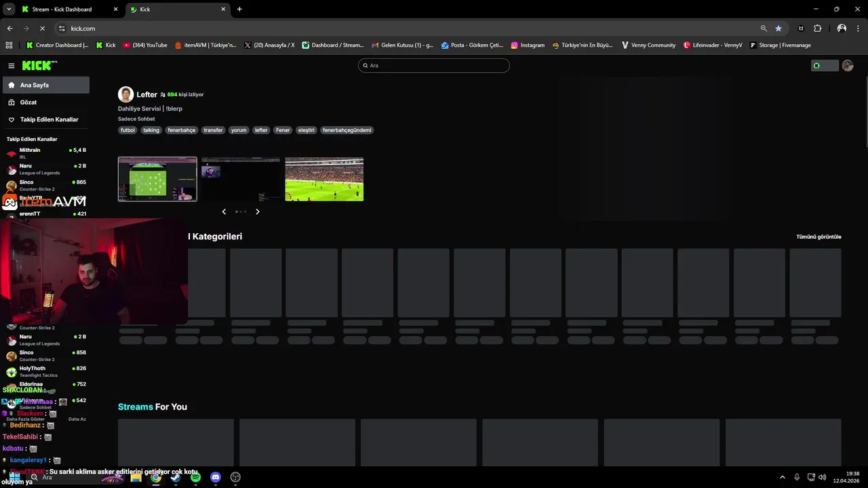Open Storage | Fivemanage bookmark

781,45
